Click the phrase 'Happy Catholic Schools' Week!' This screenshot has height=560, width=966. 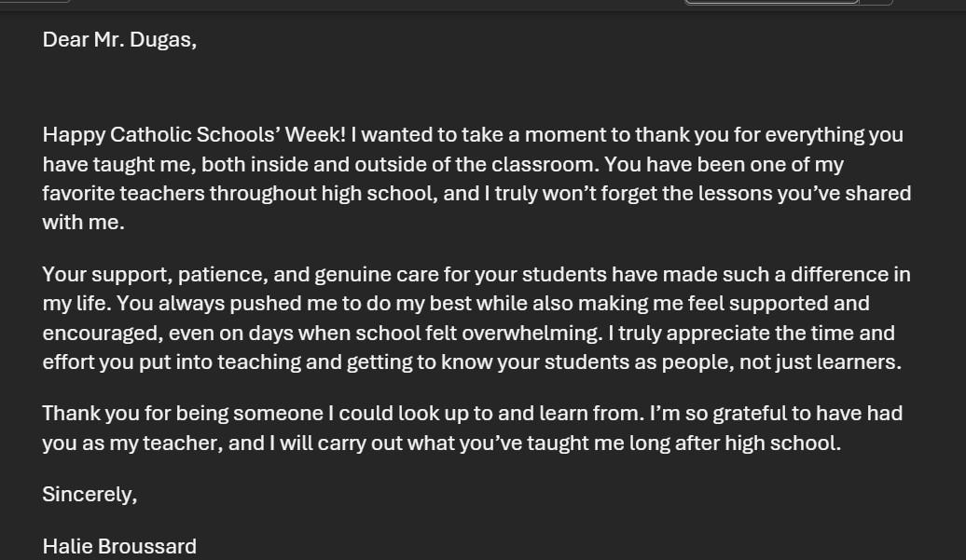(194, 135)
